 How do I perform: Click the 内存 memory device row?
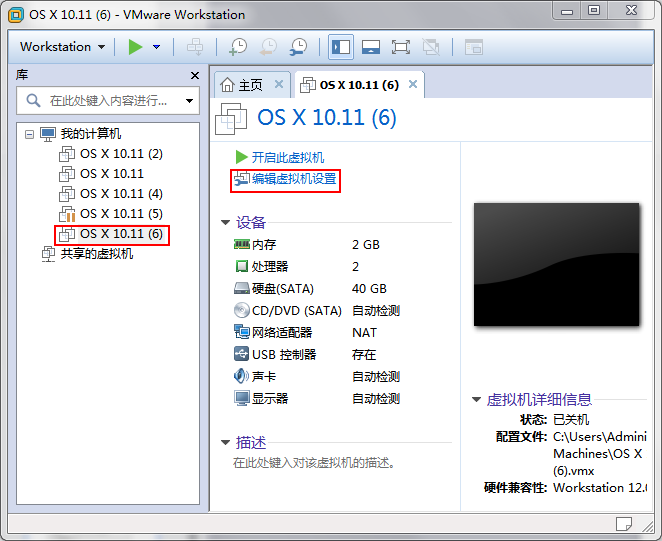317,245
